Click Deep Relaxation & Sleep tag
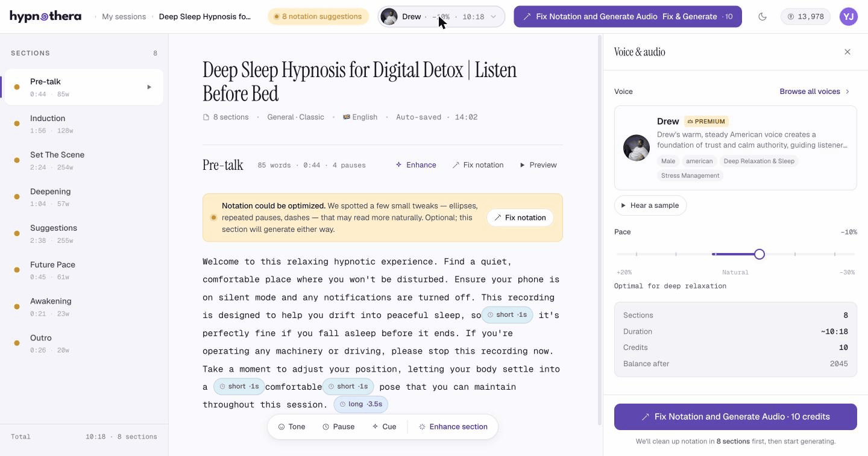Screen dimensions: 868x456 [759, 161]
